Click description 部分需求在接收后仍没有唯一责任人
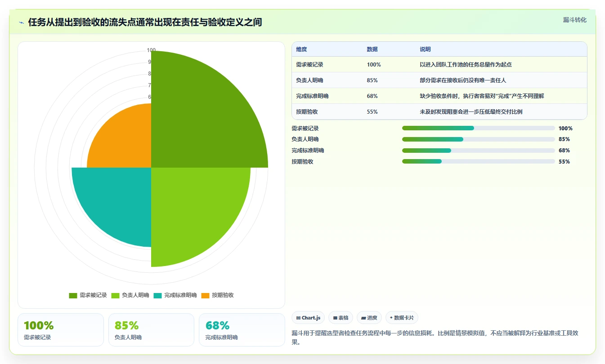 tap(463, 80)
